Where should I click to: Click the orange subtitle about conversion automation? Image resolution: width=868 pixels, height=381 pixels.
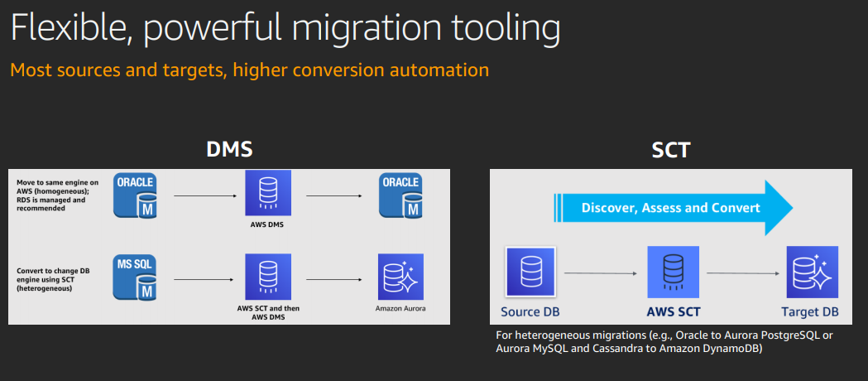click(x=249, y=70)
